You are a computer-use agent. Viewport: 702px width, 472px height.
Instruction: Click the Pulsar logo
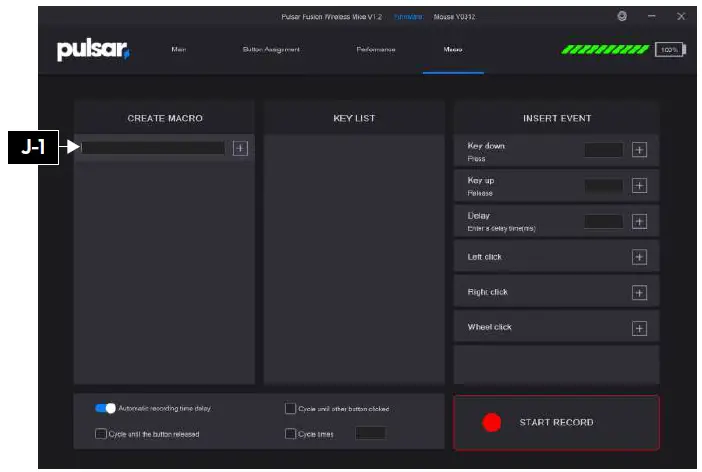(93, 50)
